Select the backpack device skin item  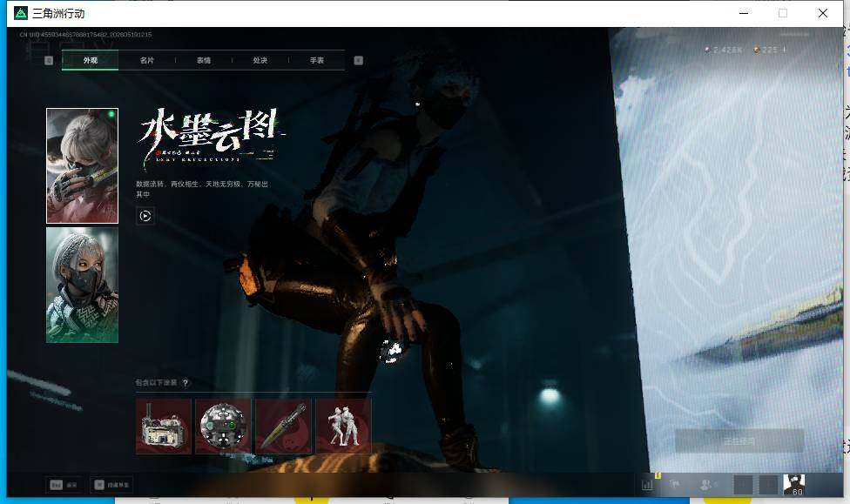163,427
